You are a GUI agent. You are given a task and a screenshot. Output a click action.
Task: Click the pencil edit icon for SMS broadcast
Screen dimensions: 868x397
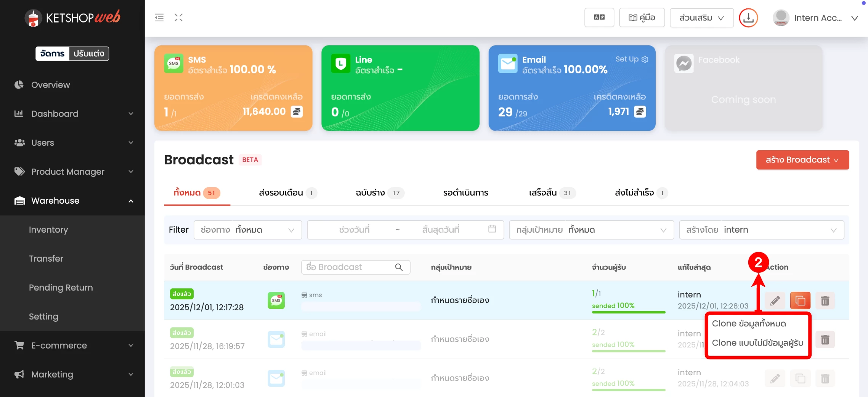(x=775, y=301)
